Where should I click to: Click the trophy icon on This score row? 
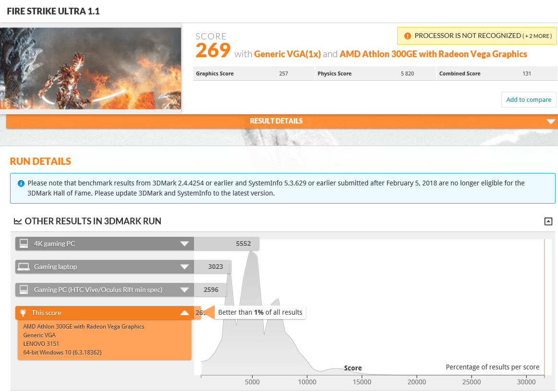click(23, 313)
